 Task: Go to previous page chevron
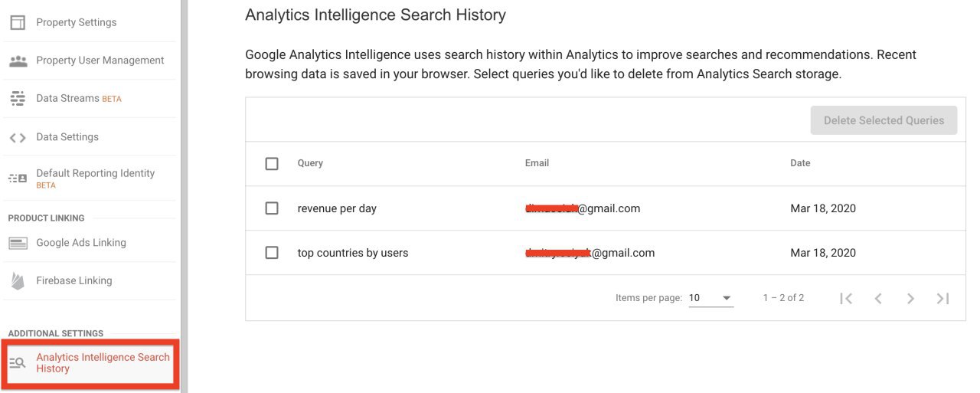pos(878,298)
